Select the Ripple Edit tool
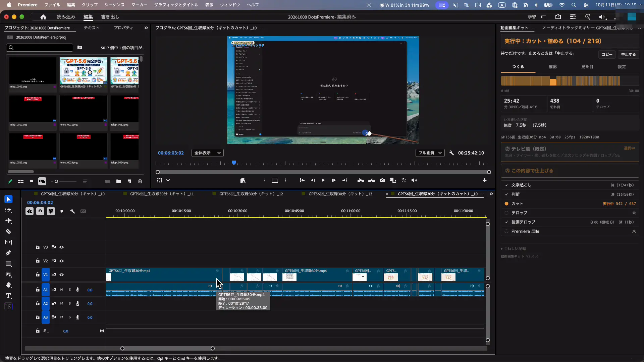This screenshot has height=362, width=644. [x=8, y=221]
